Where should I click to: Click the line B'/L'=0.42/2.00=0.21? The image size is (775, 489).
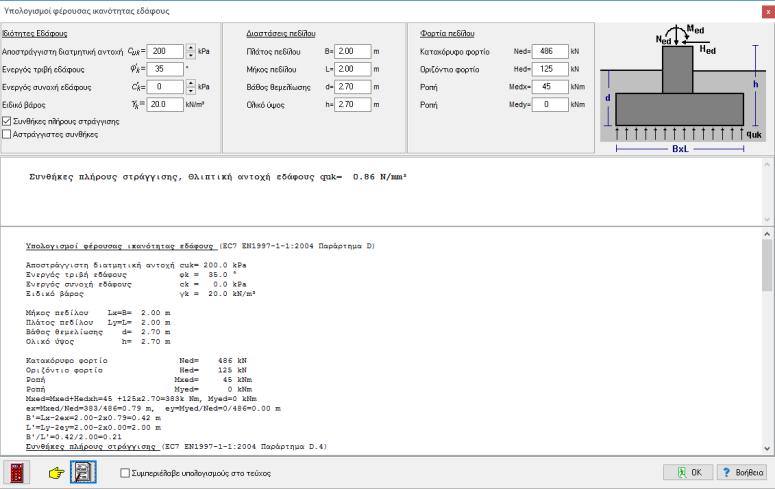[74, 437]
